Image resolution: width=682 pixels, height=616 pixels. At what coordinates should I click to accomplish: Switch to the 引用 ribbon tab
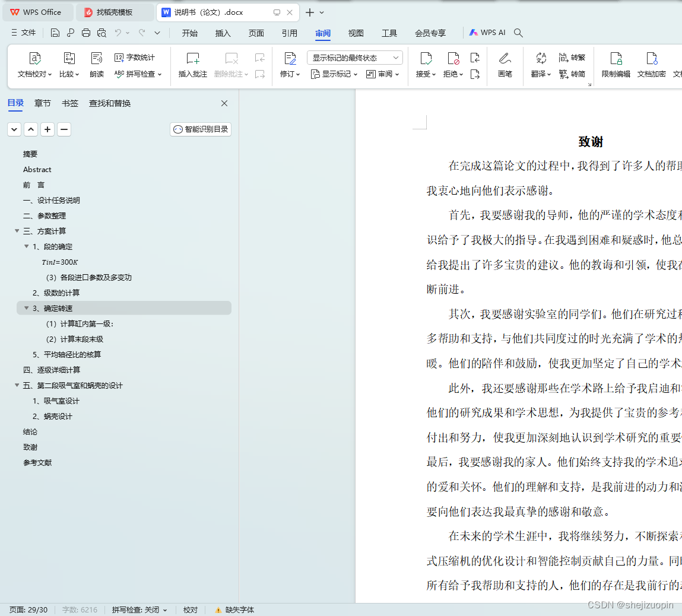click(x=289, y=33)
